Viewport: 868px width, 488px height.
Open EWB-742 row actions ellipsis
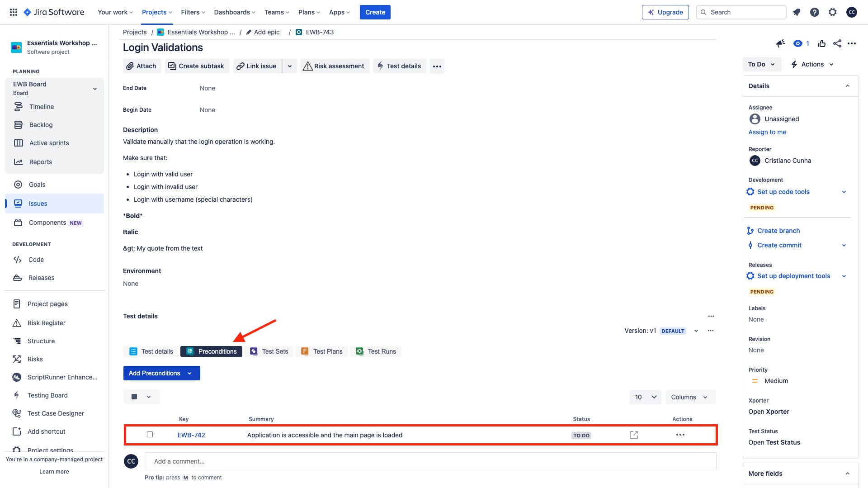(x=680, y=435)
